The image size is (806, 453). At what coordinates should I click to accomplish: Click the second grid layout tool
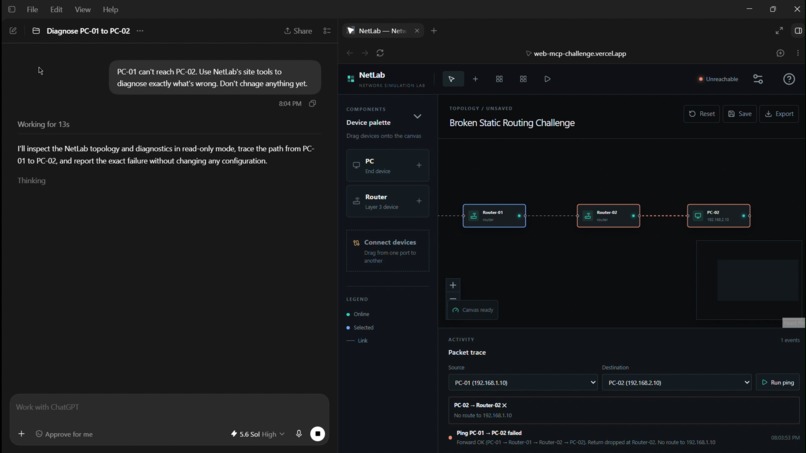coord(523,79)
